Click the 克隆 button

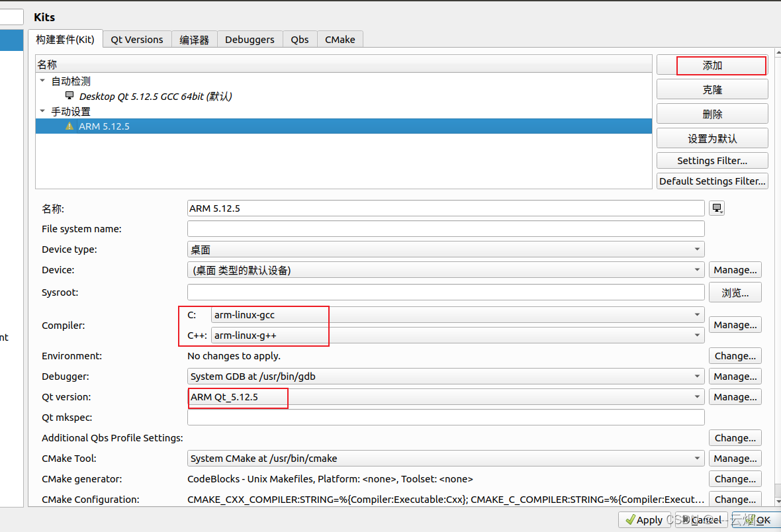point(712,89)
